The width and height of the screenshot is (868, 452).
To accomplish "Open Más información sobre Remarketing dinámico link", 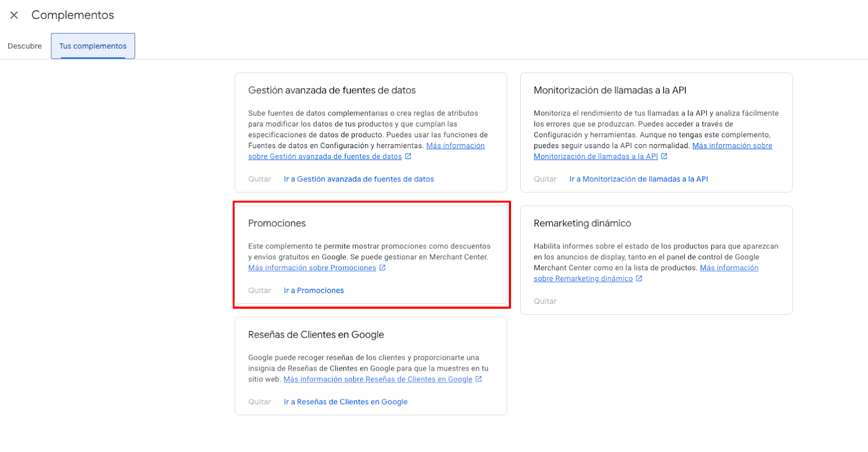I will pos(646,273).
